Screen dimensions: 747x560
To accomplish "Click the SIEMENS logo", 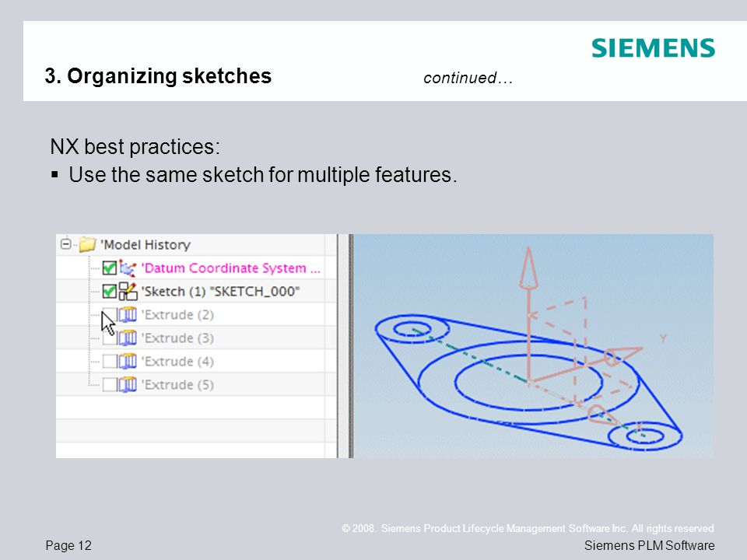I will (653, 48).
